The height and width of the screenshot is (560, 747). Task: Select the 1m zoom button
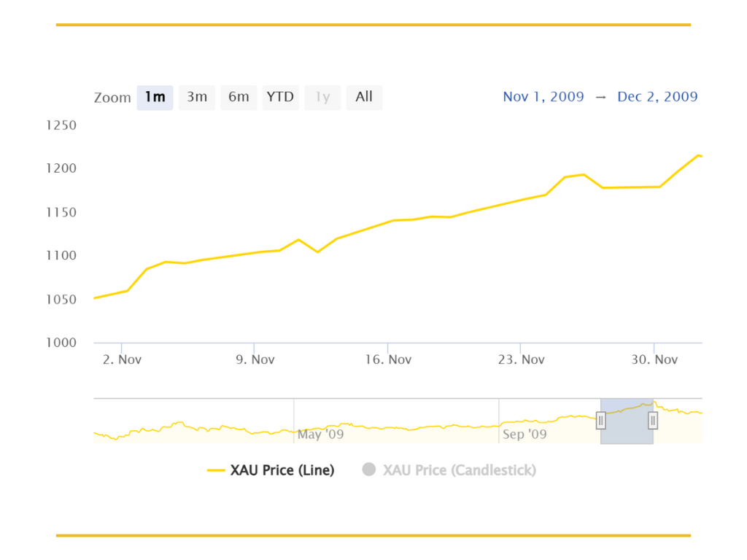coord(155,97)
